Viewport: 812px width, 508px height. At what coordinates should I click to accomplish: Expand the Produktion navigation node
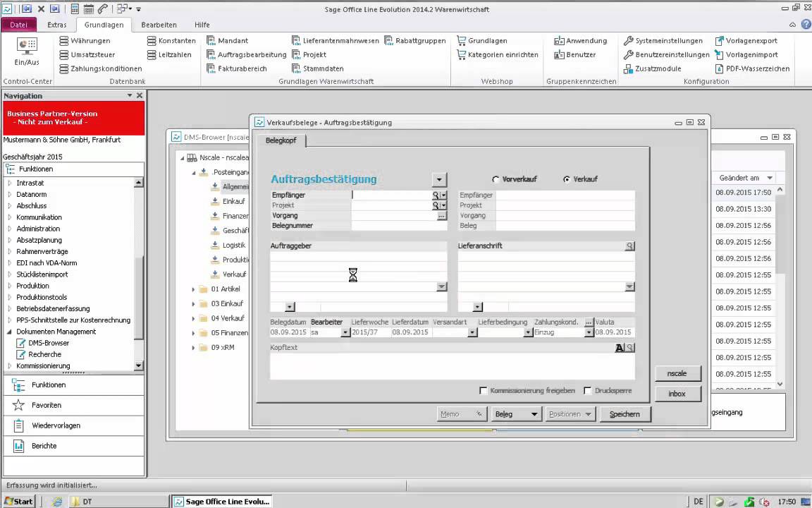click(x=9, y=286)
